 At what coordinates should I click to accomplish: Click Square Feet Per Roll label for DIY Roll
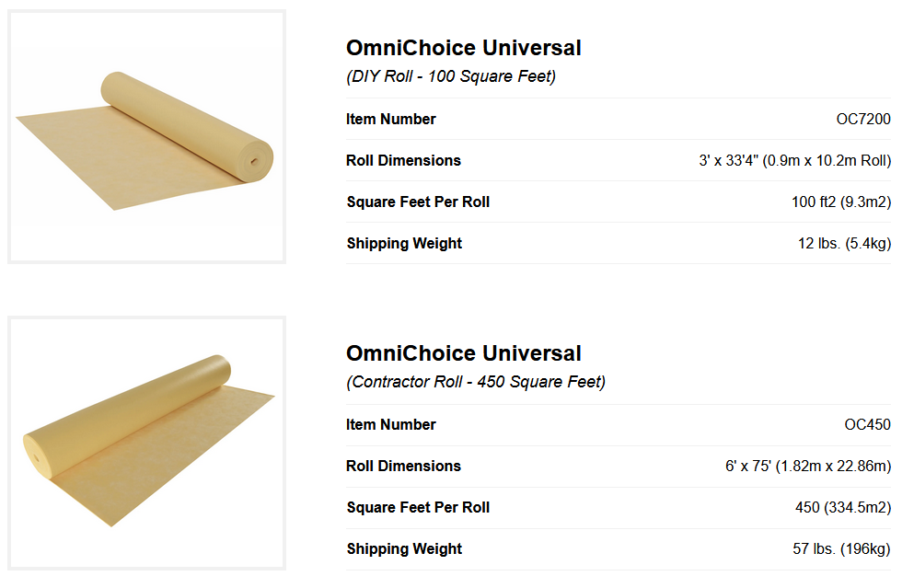click(x=418, y=202)
